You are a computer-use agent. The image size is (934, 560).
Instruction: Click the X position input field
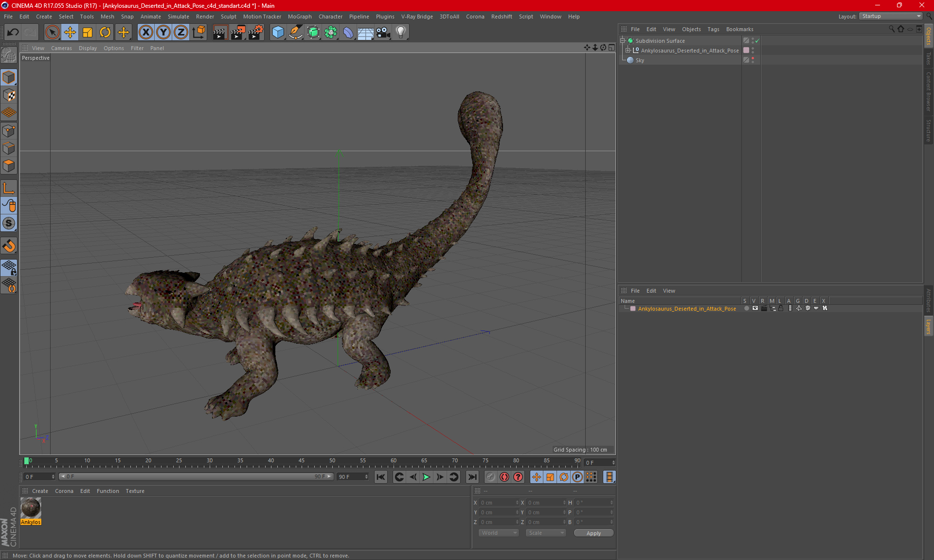coord(499,503)
